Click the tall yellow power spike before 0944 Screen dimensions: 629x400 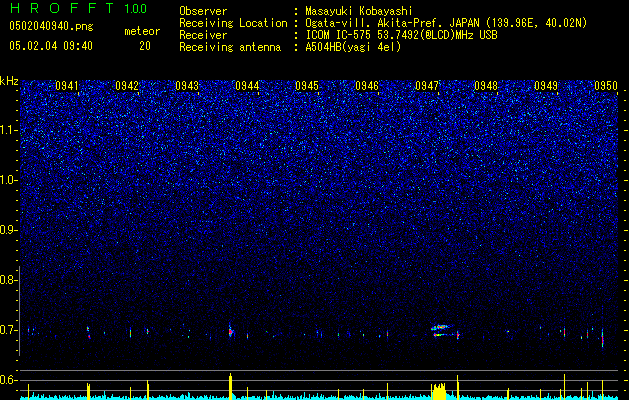click(x=230, y=386)
